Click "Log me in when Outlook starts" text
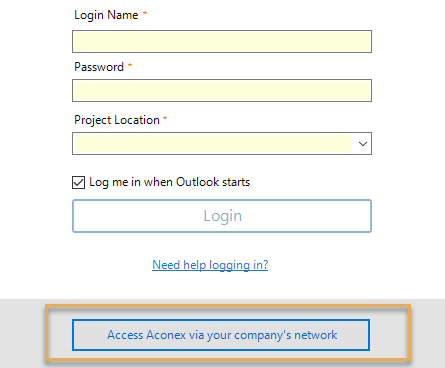 169,182
